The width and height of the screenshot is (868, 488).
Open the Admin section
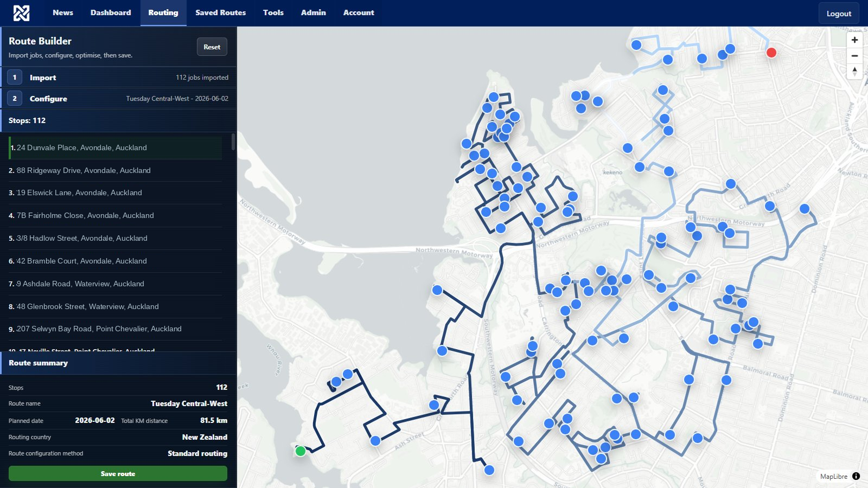pyautogui.click(x=314, y=12)
